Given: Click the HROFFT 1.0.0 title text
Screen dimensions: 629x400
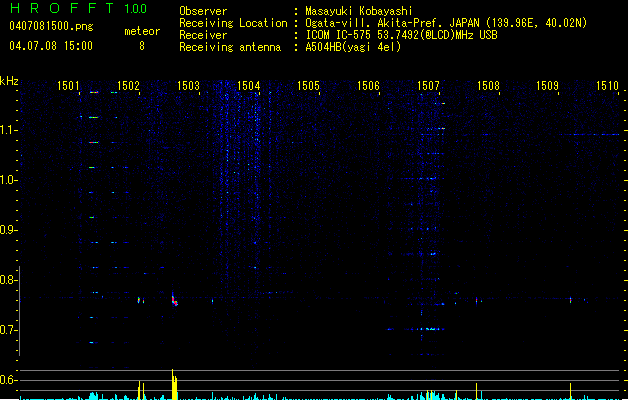Looking at the screenshot, I should (78, 8).
